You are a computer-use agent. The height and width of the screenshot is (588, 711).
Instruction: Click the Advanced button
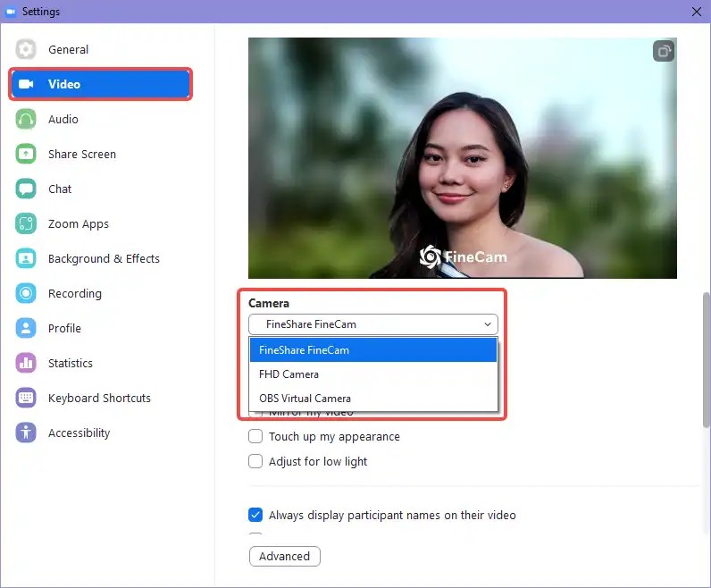tap(285, 556)
